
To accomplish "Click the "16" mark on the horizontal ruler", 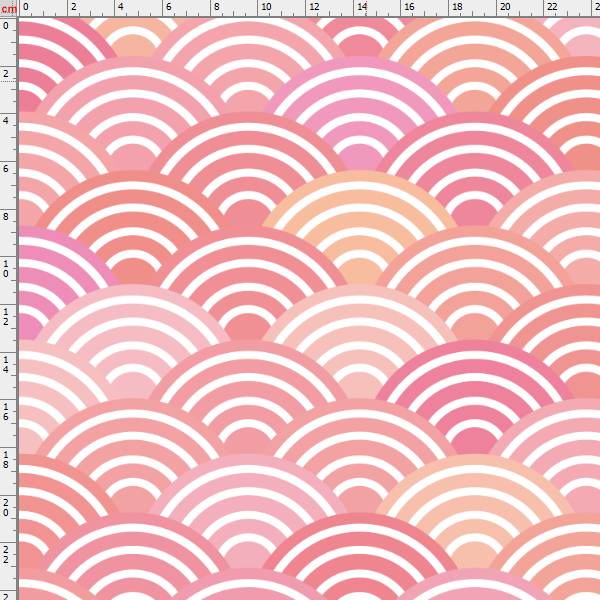I will (409, 7).
